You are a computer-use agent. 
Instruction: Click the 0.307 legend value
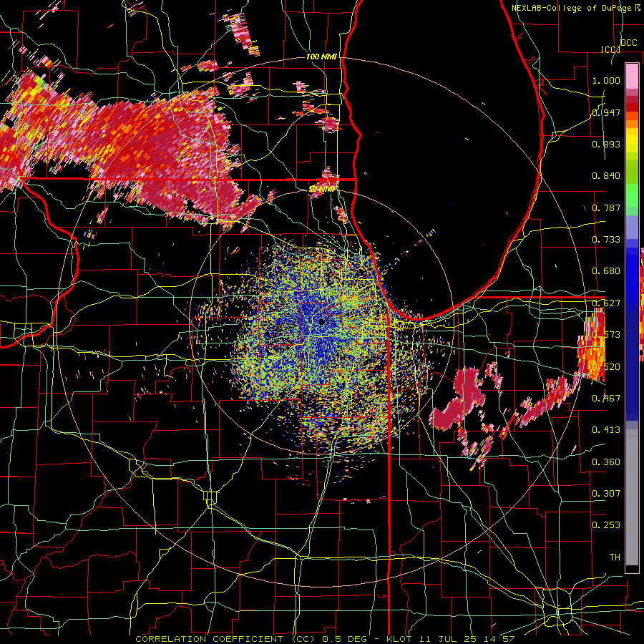pyautogui.click(x=606, y=494)
